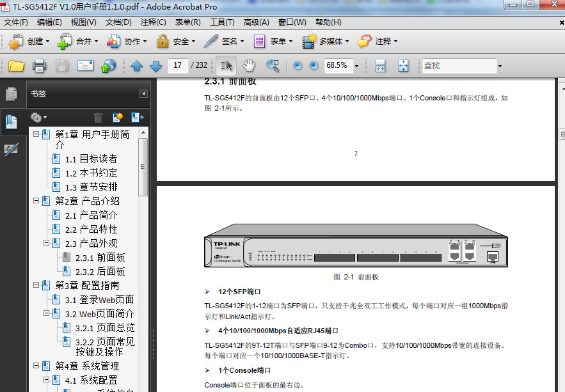Choose the Marquee zoom tool
565x392 pixels.
click(273, 66)
